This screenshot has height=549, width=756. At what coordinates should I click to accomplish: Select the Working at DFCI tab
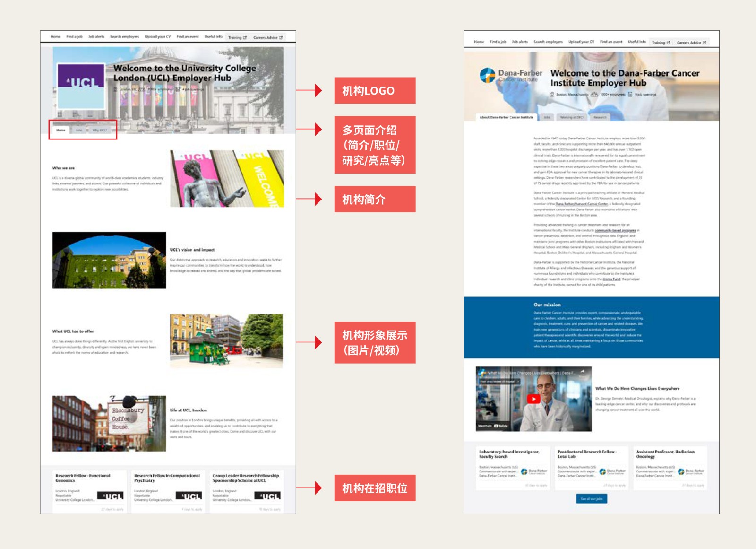[572, 117]
